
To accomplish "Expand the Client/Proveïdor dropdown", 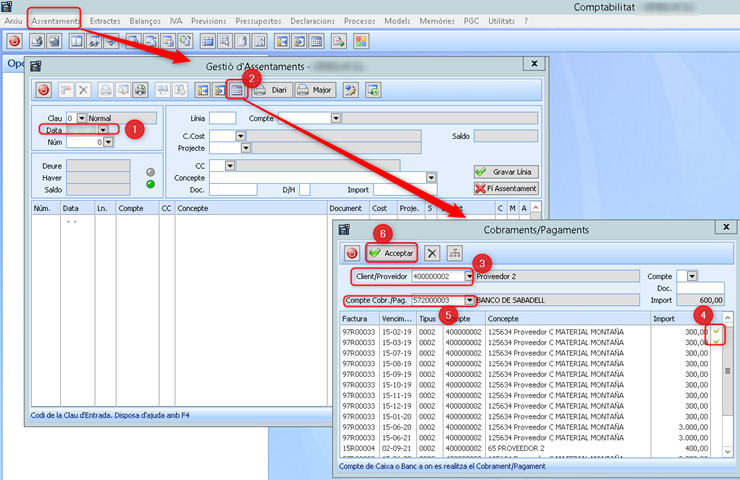I will point(469,276).
